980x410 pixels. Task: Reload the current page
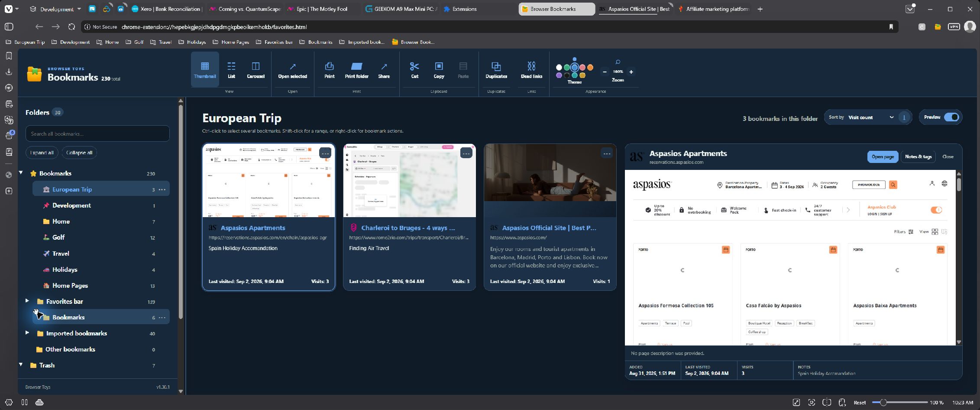(x=72, y=27)
